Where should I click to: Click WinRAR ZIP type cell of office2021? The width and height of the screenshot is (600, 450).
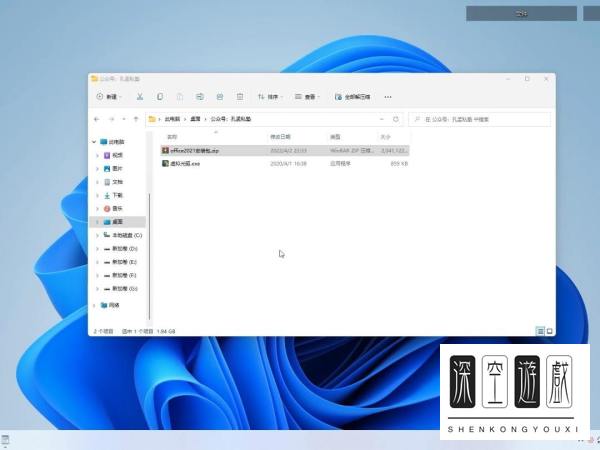tap(352, 151)
